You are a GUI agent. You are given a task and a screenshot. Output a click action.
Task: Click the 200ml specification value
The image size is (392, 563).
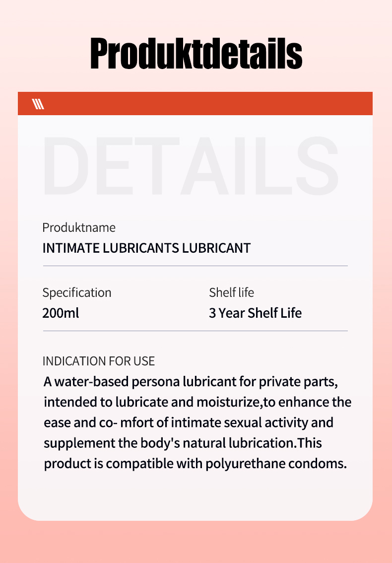coord(61,313)
